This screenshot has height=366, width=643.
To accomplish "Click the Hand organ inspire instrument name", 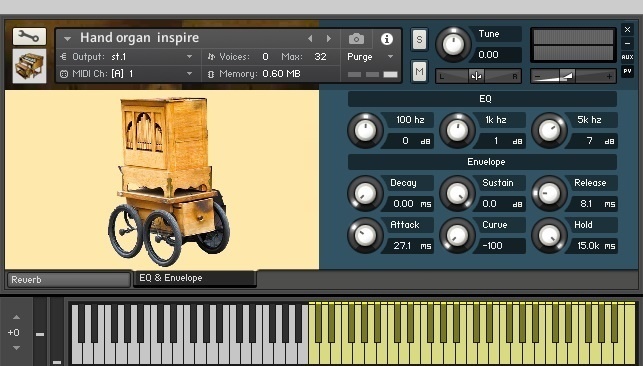I will click(x=139, y=38).
